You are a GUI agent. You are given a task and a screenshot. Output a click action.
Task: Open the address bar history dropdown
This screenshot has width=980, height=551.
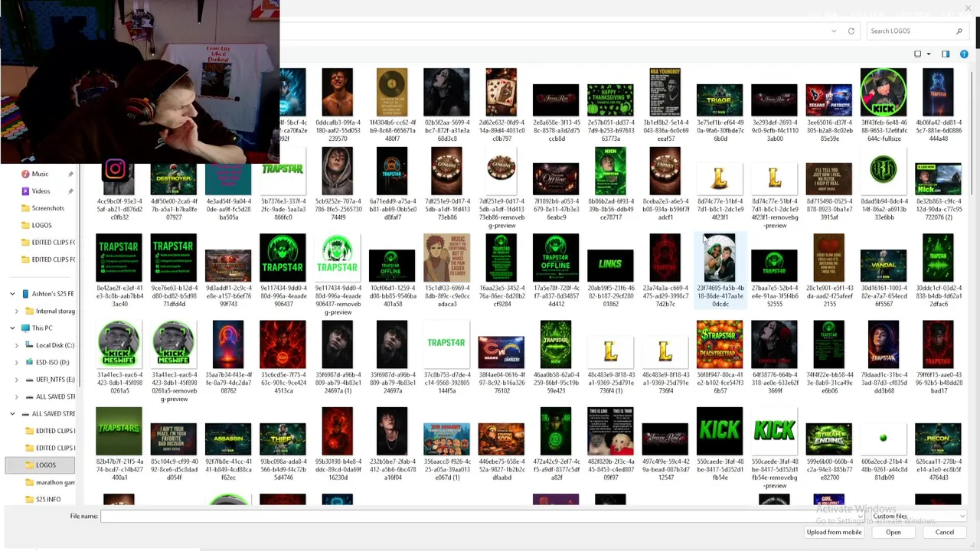(x=834, y=31)
